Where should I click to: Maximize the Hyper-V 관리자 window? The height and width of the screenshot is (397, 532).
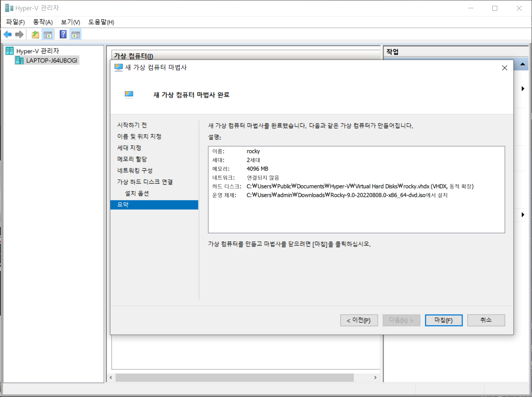click(x=495, y=8)
